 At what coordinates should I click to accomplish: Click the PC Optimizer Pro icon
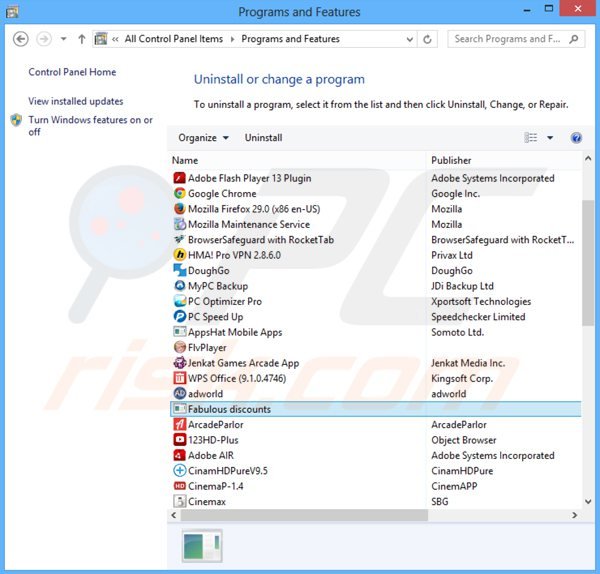click(179, 301)
